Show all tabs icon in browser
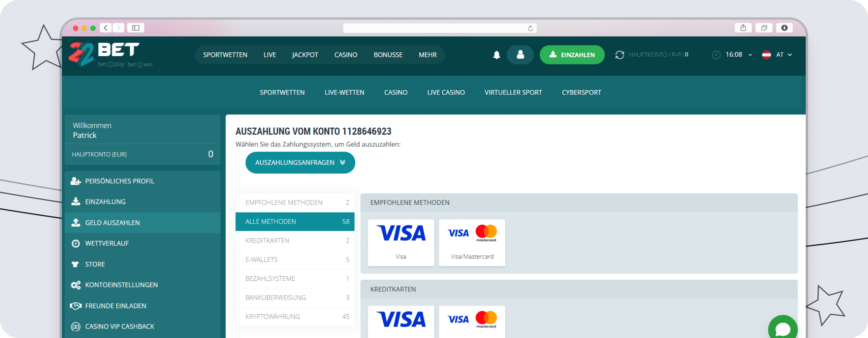The image size is (868, 338). (x=764, y=28)
